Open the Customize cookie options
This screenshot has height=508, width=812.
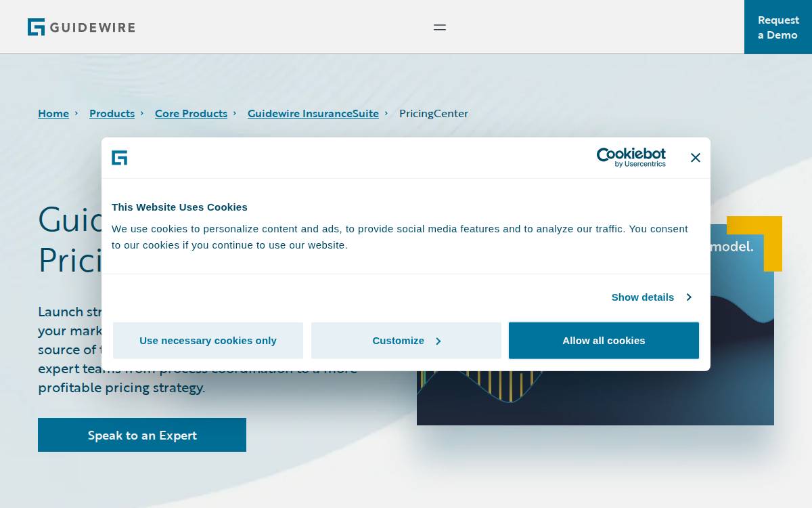point(406,341)
